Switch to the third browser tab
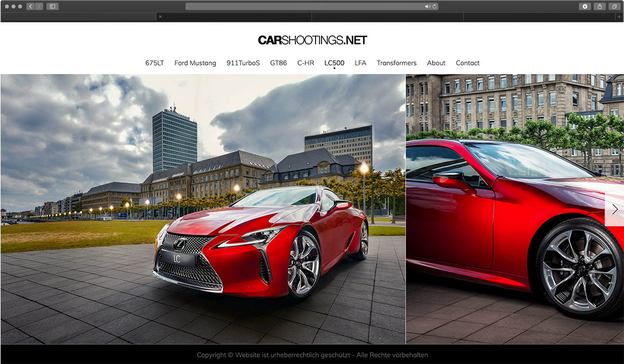Viewport: 624px width, 364px height. 387,17
